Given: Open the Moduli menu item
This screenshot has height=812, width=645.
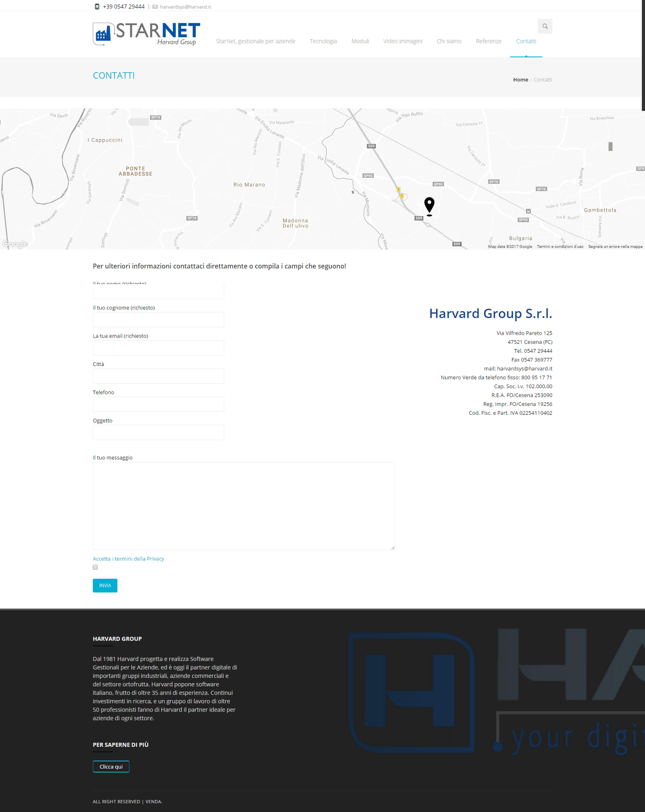Looking at the screenshot, I should pos(360,41).
